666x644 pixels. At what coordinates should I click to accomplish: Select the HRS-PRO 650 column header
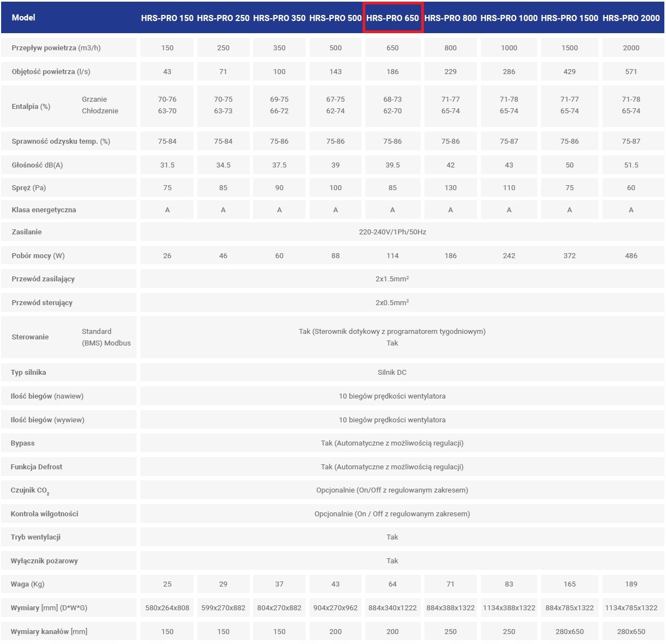[392, 18]
